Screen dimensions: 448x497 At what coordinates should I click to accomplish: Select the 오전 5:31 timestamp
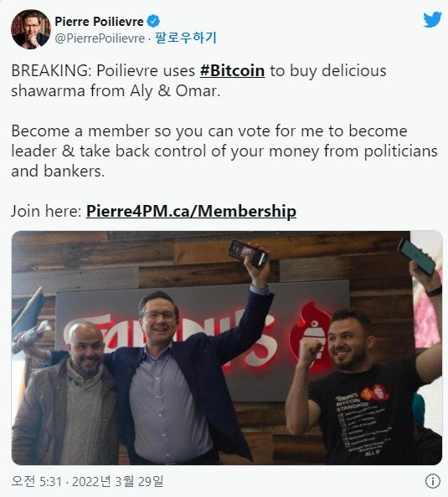click(36, 481)
